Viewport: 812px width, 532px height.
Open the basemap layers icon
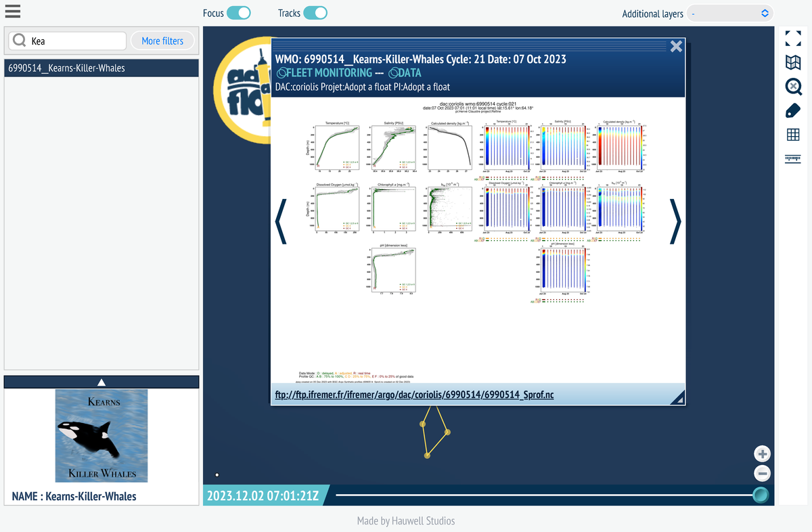[x=792, y=62]
